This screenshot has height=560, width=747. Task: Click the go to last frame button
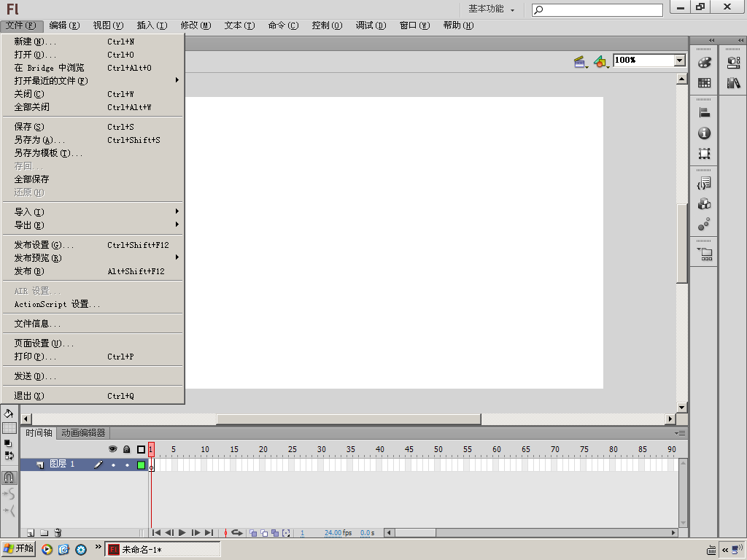pos(209,533)
